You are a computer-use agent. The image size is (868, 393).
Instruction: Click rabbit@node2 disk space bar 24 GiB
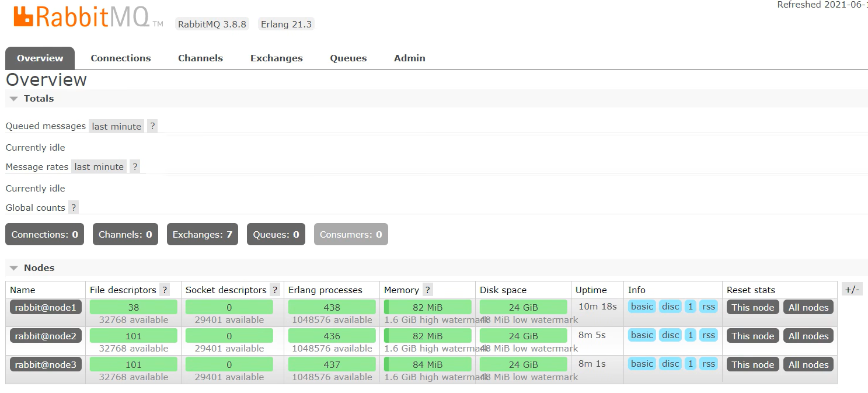(x=524, y=336)
